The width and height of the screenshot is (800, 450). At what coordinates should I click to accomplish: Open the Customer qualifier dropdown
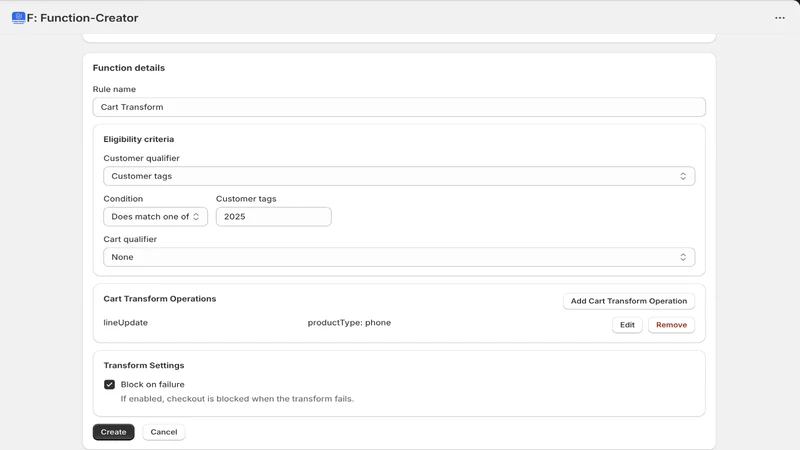399,176
